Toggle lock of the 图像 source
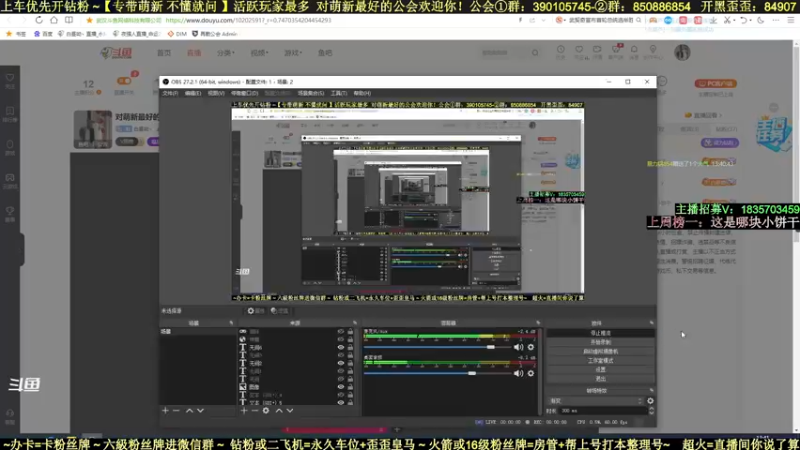 (351, 387)
